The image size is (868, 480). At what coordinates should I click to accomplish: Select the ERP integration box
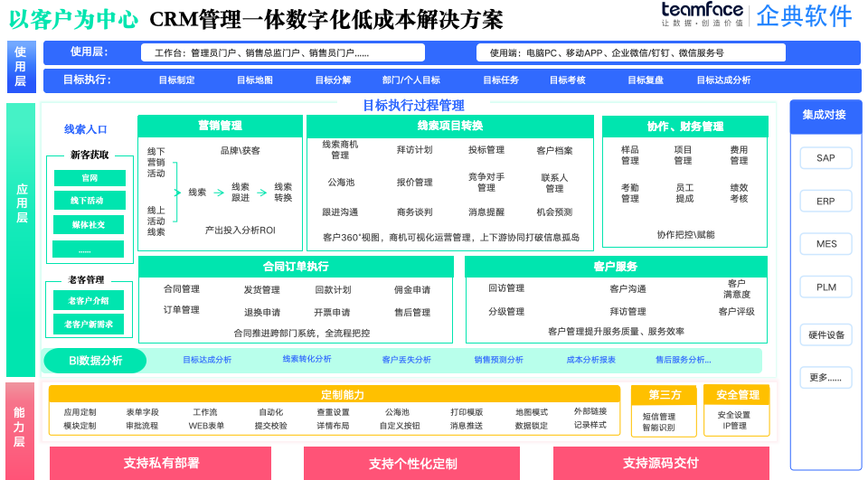pos(826,201)
